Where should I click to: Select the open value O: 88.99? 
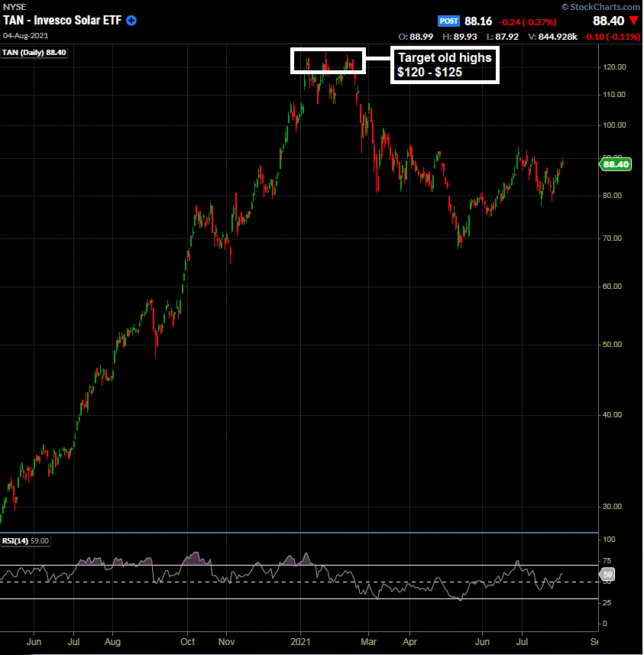pyautogui.click(x=416, y=37)
